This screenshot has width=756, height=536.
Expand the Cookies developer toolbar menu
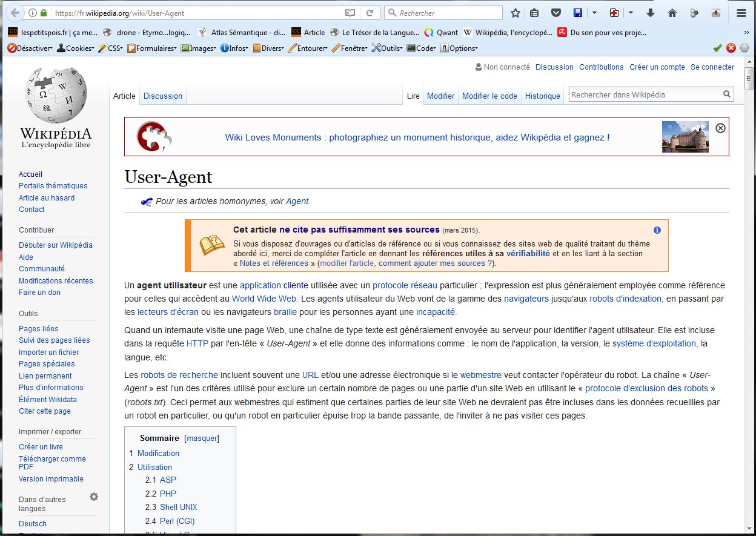(x=76, y=48)
